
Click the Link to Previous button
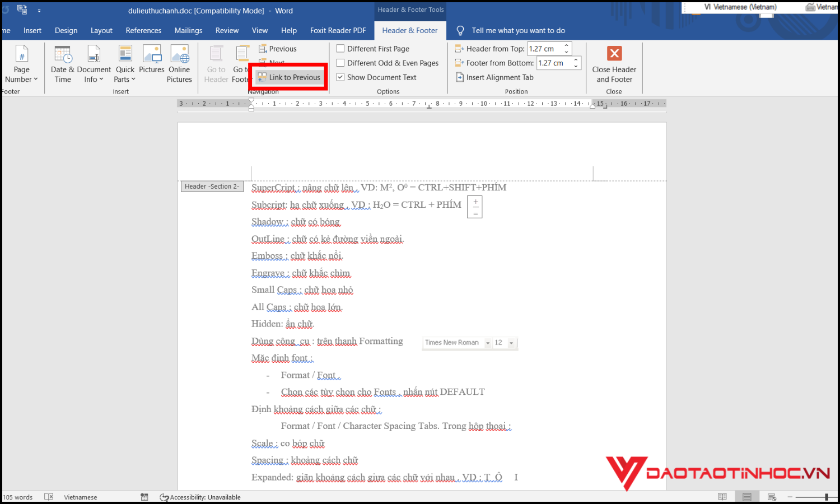click(x=290, y=77)
